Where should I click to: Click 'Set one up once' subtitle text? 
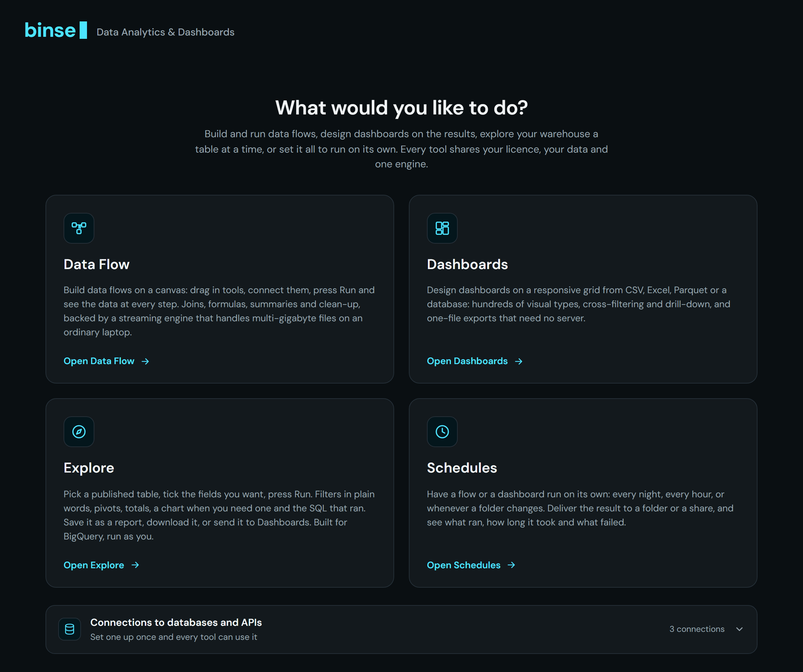click(174, 637)
